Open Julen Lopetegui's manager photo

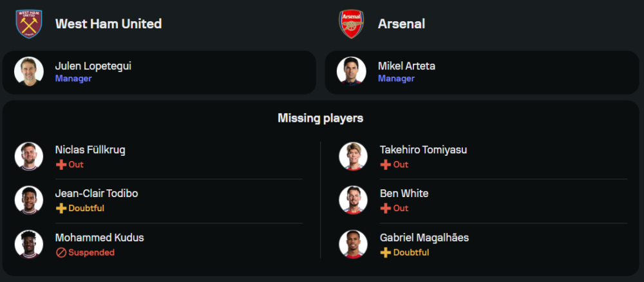coord(29,71)
